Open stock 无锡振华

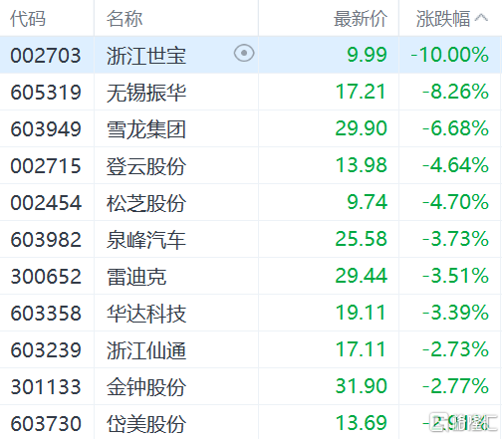[146, 92]
